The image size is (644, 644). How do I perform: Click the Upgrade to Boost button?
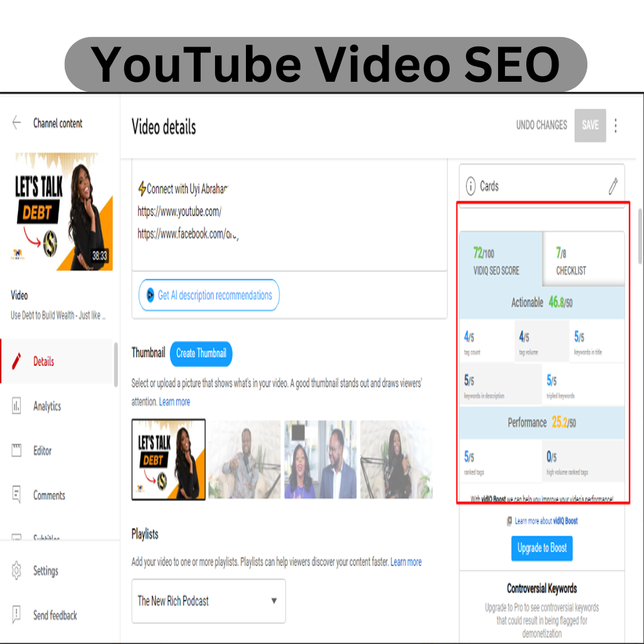[541, 548]
